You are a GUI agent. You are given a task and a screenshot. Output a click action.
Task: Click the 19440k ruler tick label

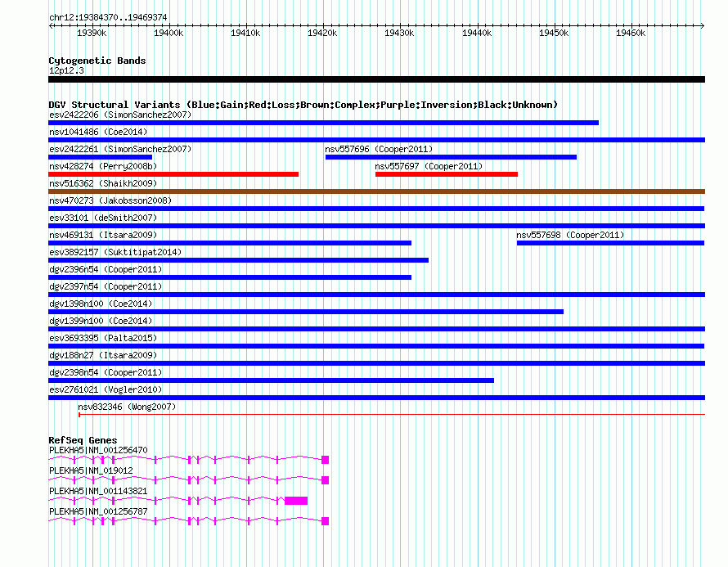point(477,33)
